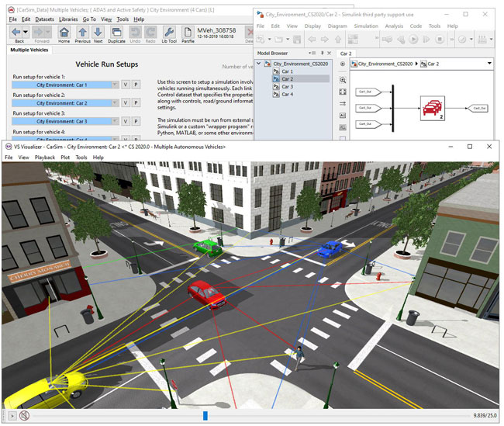Click the V button for vehicle 3
This screenshot has height=426, width=504.
point(126,121)
